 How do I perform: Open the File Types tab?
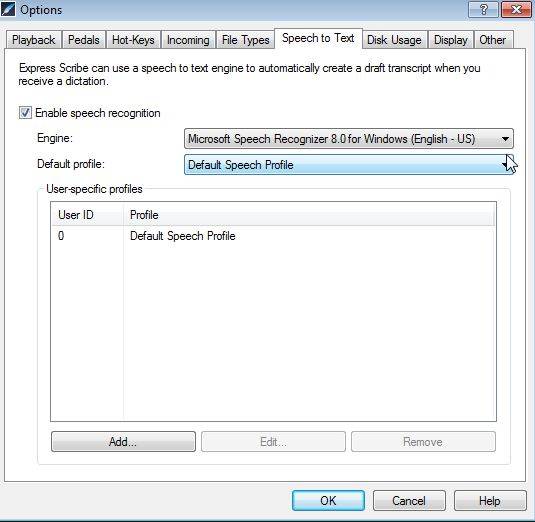tap(245, 40)
